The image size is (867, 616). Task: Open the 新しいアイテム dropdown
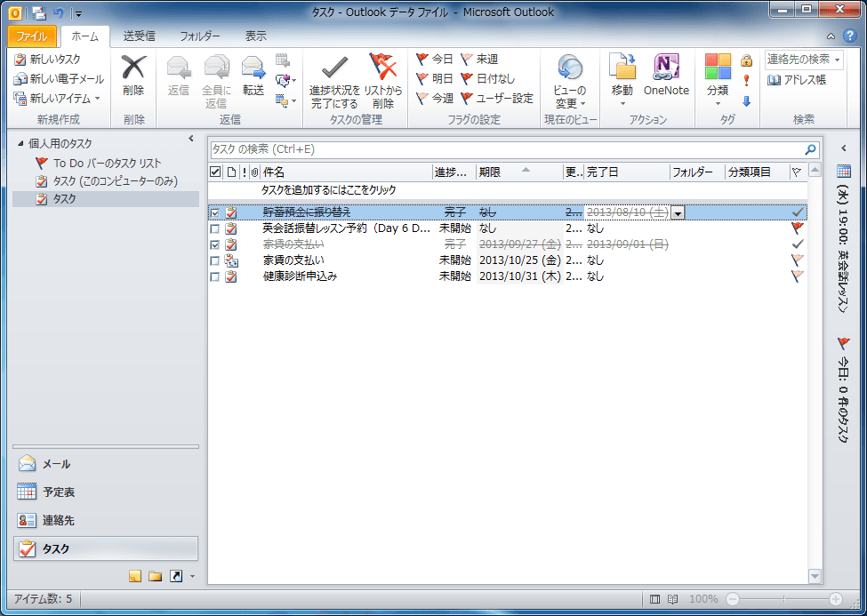pos(58,99)
